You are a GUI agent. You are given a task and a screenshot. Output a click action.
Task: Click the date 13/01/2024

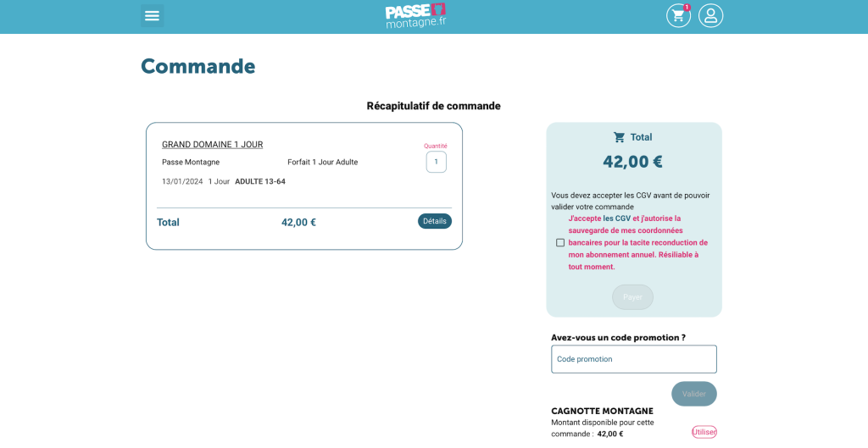(x=182, y=181)
